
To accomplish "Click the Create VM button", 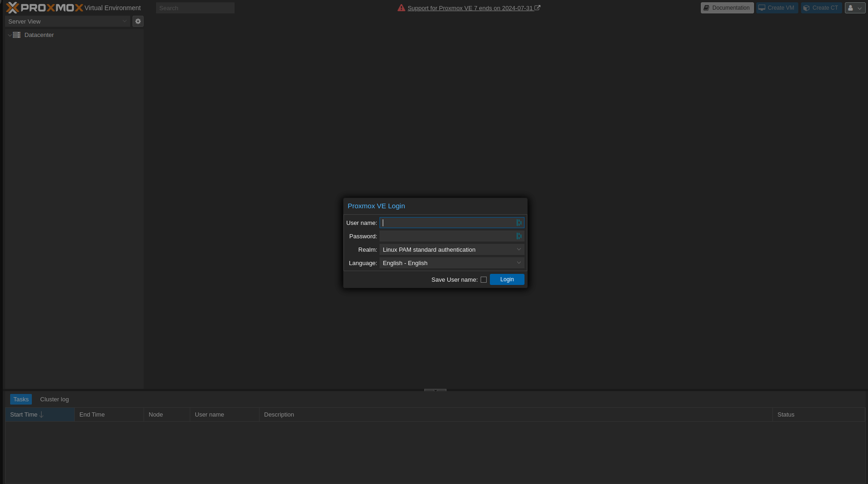I will (x=777, y=8).
